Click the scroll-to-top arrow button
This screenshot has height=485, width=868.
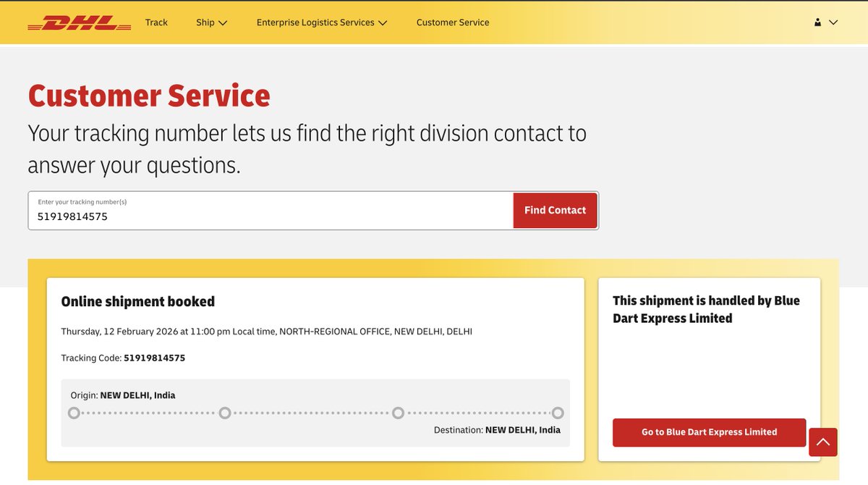[x=823, y=442]
